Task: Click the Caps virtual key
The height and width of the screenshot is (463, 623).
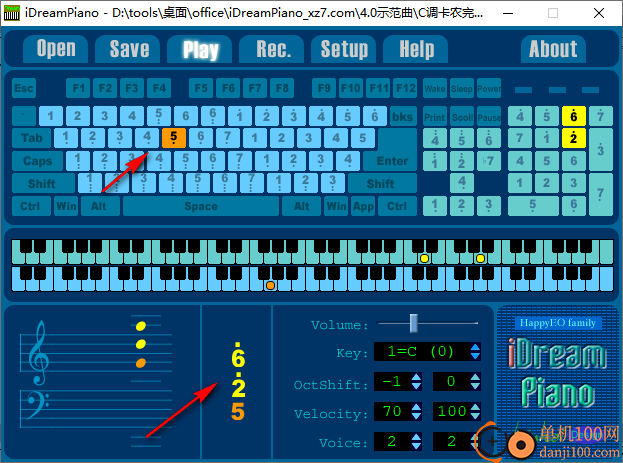Action: [37, 161]
